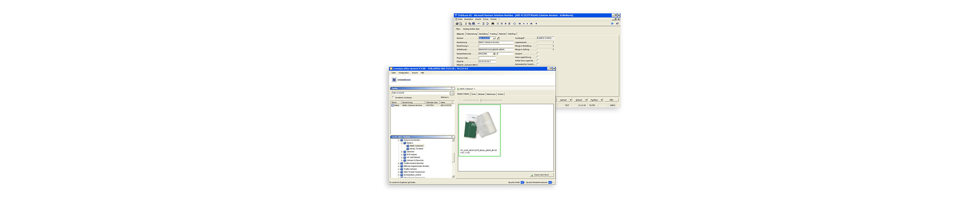The width and height of the screenshot is (980, 198).
Task: Open the Hilfe menu in crossbase
Action: click(x=422, y=73)
